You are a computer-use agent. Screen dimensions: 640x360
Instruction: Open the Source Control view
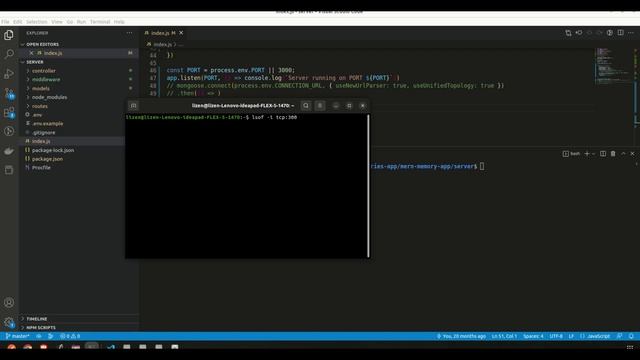click(x=9, y=93)
